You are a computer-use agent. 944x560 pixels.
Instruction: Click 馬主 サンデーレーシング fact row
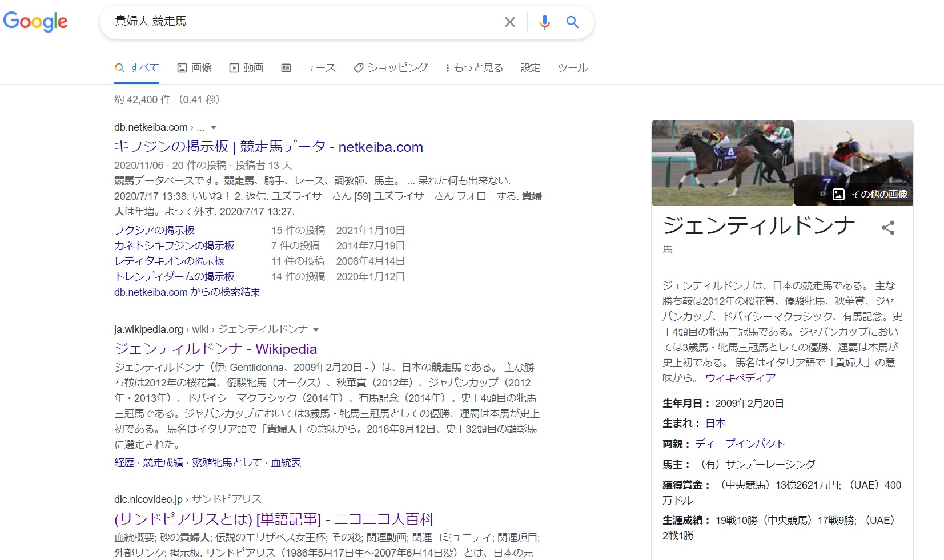pyautogui.click(x=739, y=464)
